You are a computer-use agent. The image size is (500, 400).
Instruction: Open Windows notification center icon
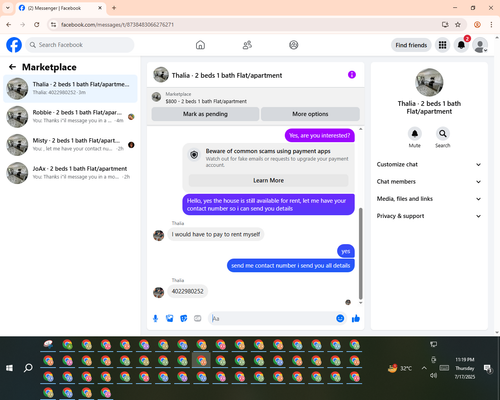coord(488,368)
